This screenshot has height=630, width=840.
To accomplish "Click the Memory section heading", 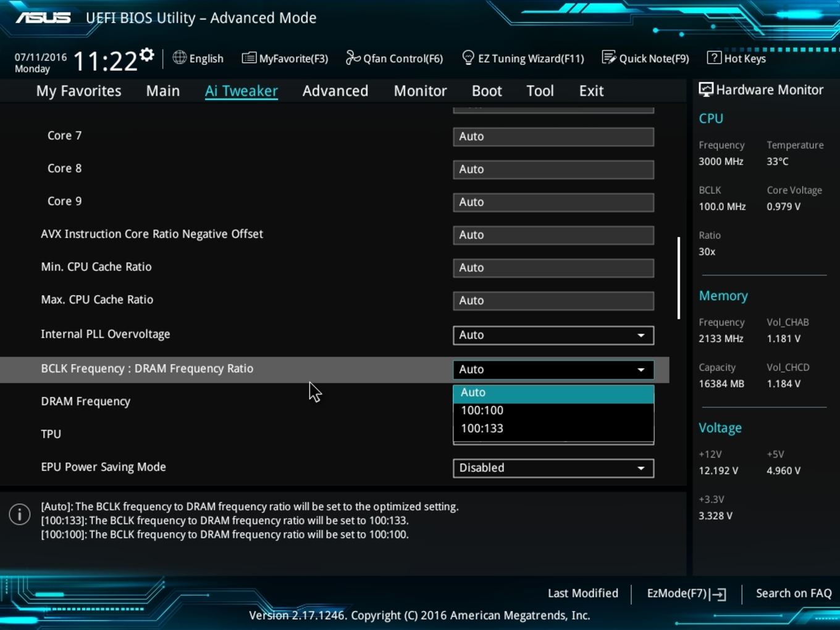I will 723,296.
